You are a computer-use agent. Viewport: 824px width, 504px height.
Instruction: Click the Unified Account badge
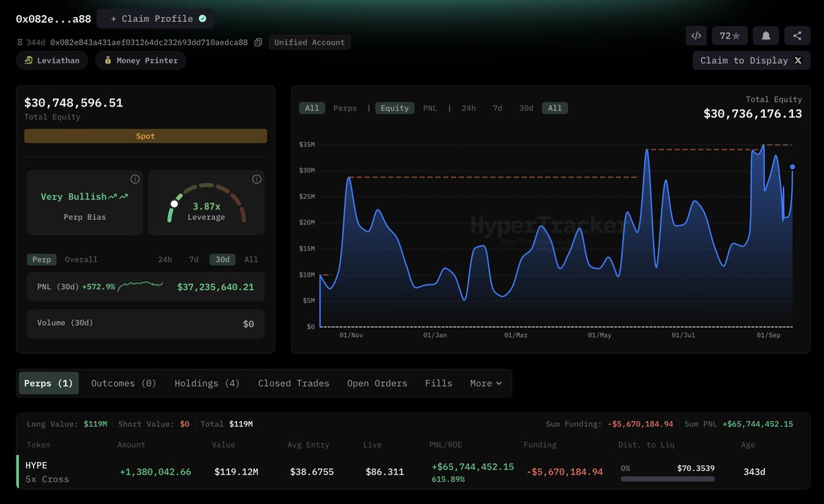tap(310, 43)
